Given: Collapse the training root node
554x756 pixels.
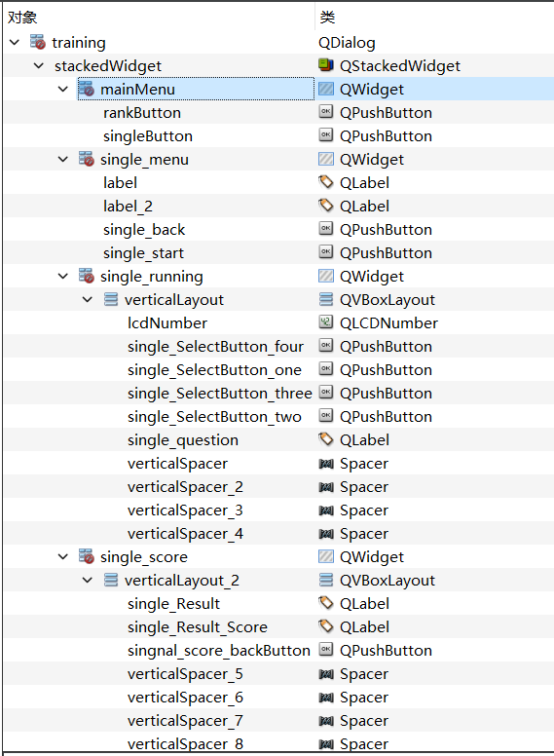Looking at the screenshot, I should pos(15,43).
